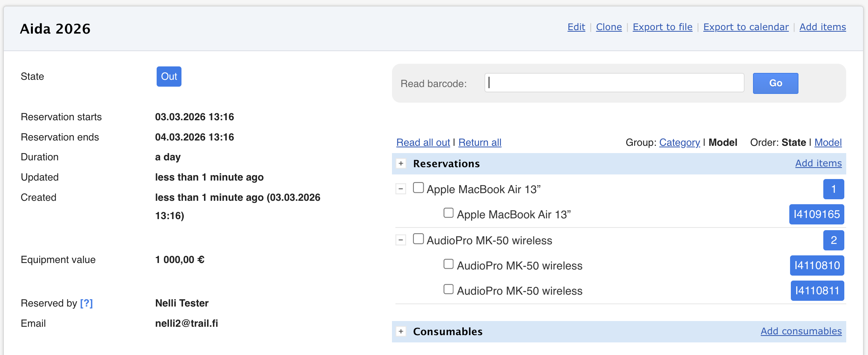Open the Edit reservation link
The height and width of the screenshot is (355, 868).
point(576,27)
